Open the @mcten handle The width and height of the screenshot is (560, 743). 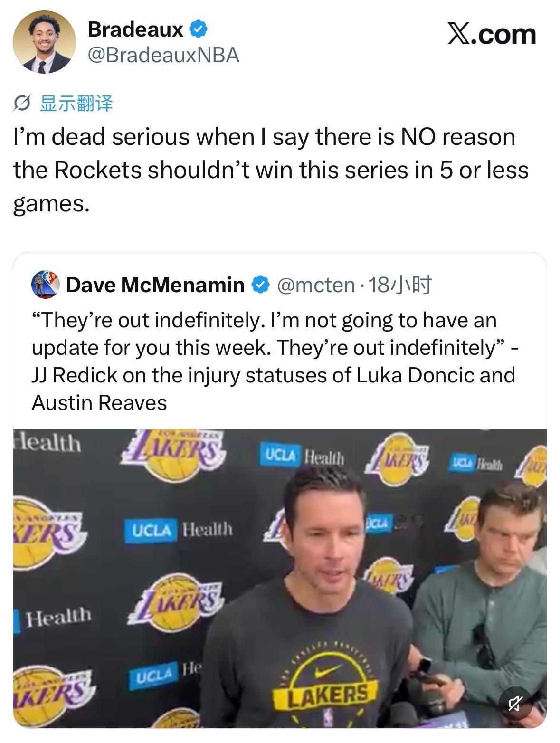click(315, 285)
